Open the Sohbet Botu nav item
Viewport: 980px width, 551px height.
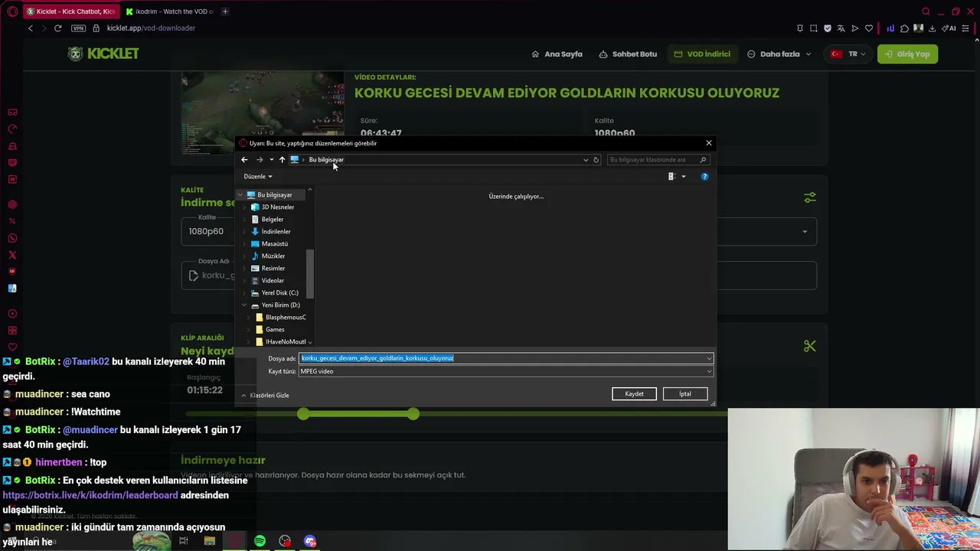[x=629, y=54]
